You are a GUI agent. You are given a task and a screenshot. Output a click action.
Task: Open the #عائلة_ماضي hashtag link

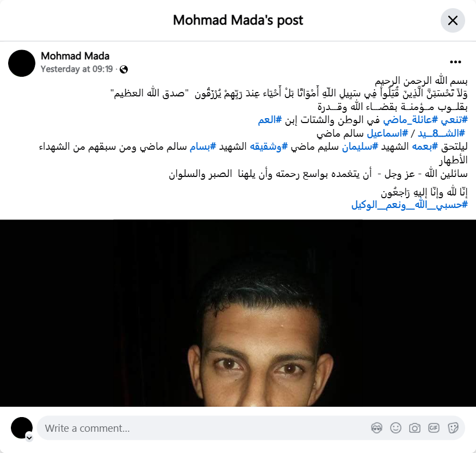click(410, 120)
